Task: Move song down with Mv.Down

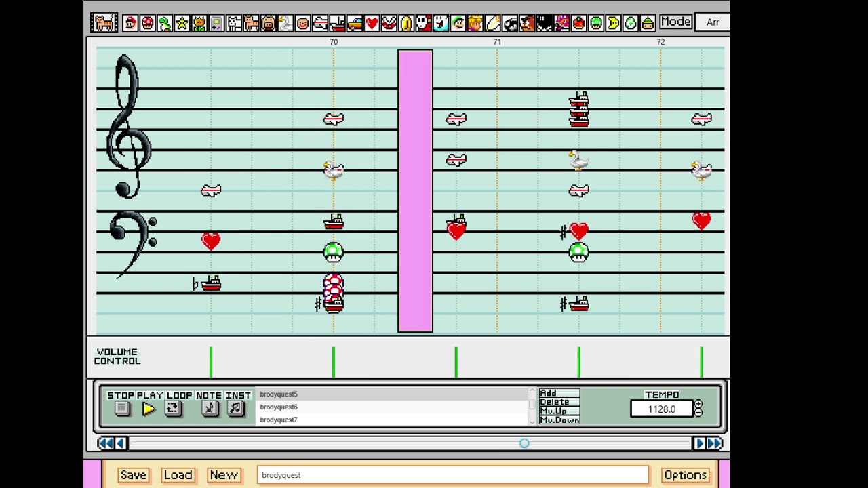Action: click(x=559, y=420)
